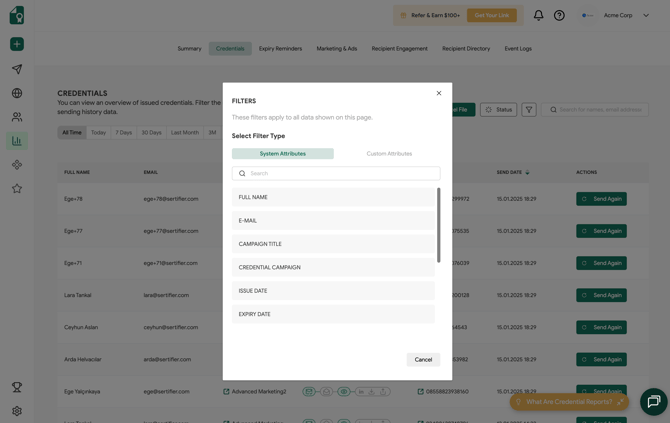Click the help question mark icon

click(x=559, y=15)
